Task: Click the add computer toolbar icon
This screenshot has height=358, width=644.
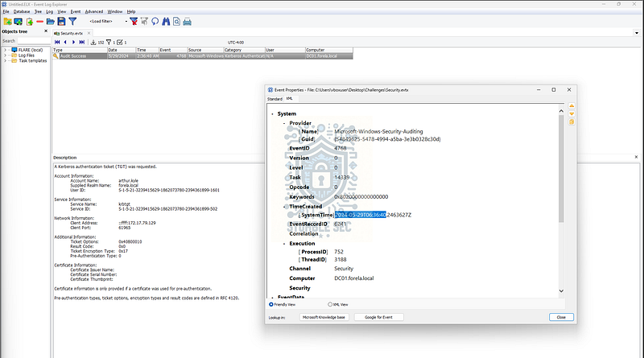Action: coord(18,22)
